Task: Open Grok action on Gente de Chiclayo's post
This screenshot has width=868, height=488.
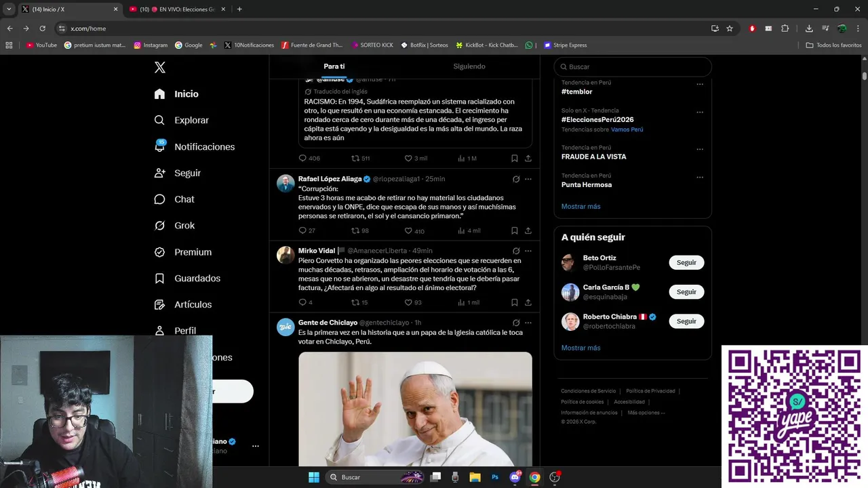Action: (x=516, y=323)
